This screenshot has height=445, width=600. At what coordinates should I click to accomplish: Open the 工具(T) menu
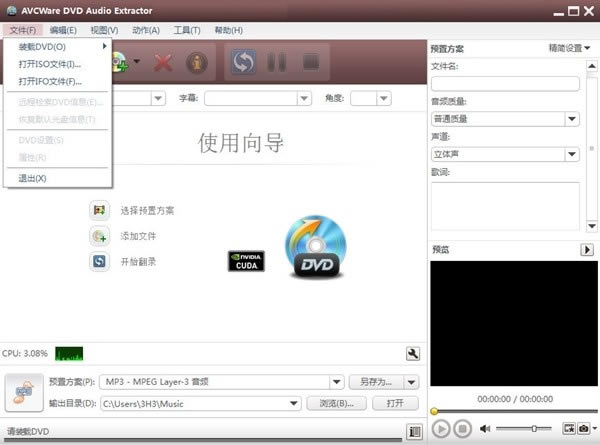point(187,30)
